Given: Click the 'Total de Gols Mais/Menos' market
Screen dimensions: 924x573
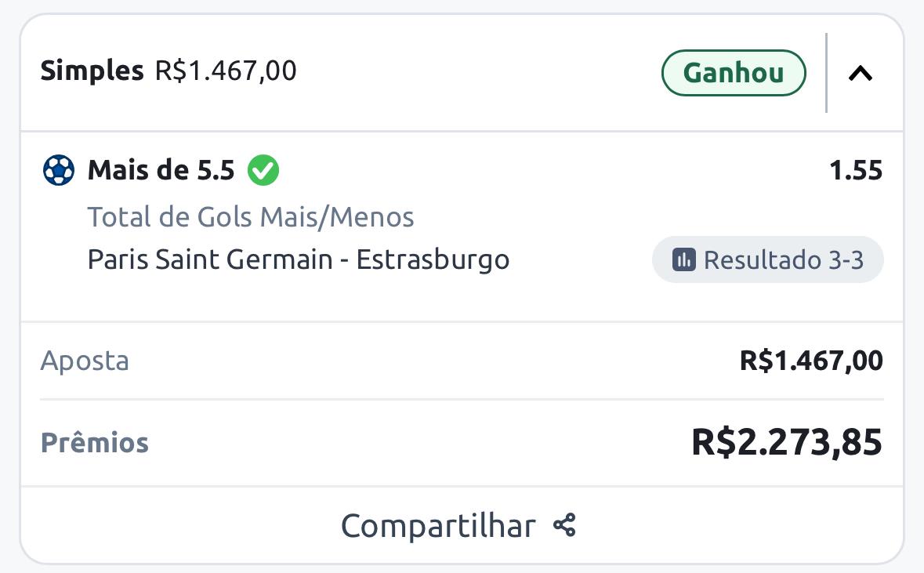Looking at the screenshot, I should coord(251,216).
